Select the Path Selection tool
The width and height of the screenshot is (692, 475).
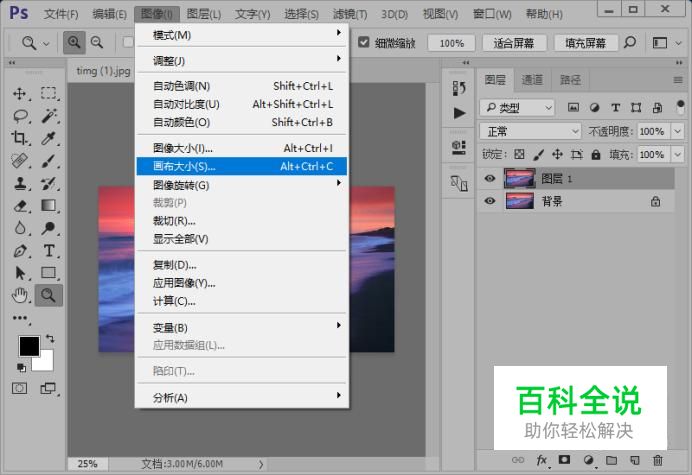point(20,273)
